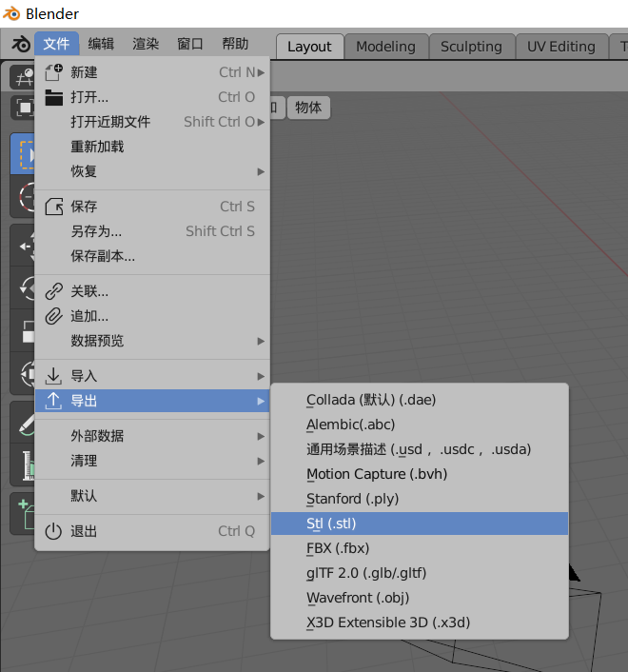The image size is (628, 672).
Task: Click the editor type icon at top-left
Action: pyautogui.click(x=22, y=77)
